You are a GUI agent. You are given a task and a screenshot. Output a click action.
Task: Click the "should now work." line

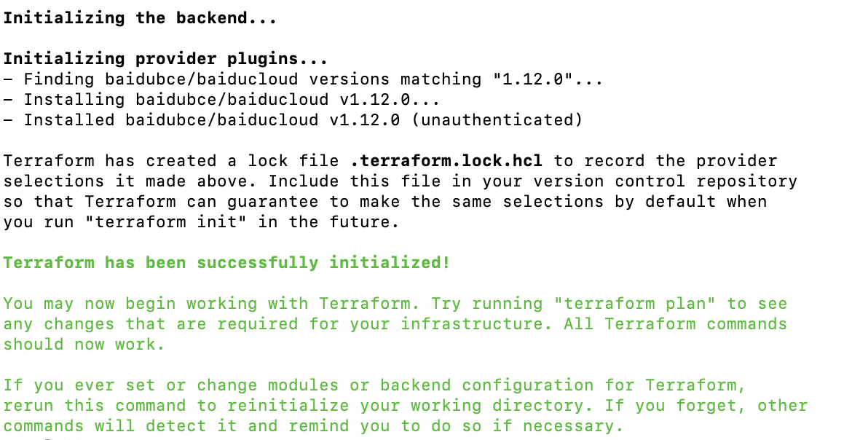pos(84,345)
